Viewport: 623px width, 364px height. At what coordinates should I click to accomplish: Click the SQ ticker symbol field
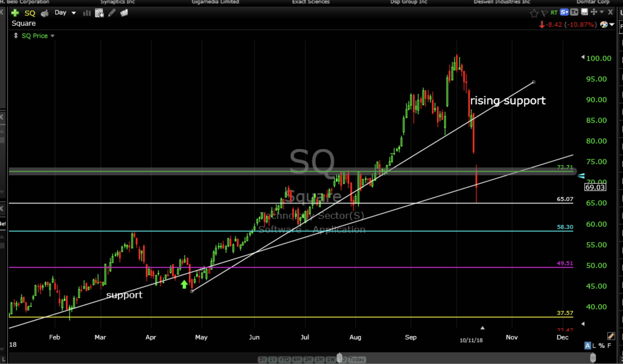pyautogui.click(x=30, y=13)
